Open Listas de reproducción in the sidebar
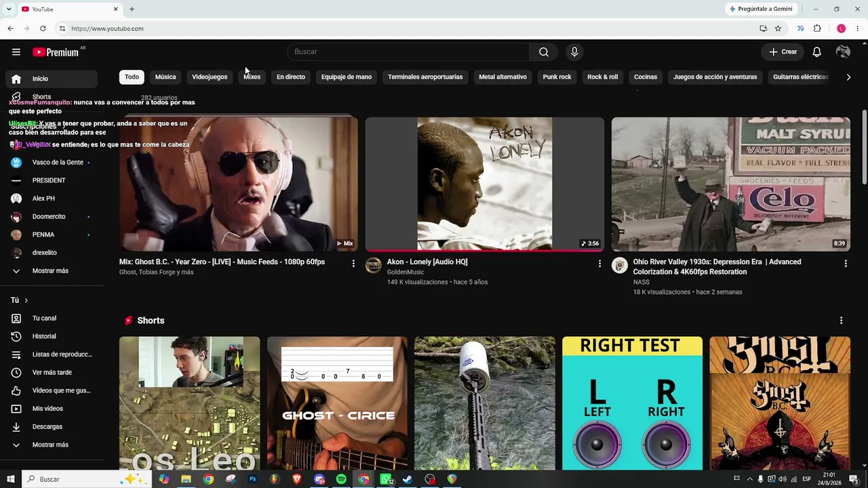Viewport: 868px width, 488px height. click(53, 354)
